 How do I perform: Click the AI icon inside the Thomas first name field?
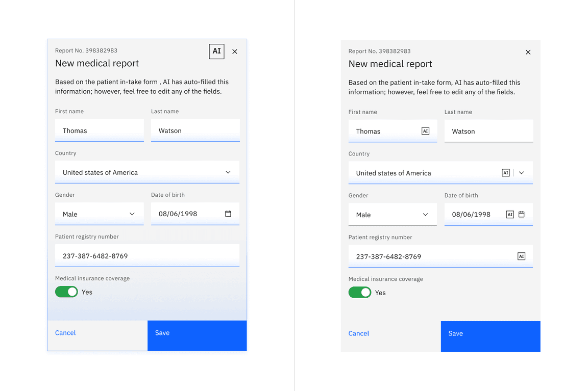425,131
